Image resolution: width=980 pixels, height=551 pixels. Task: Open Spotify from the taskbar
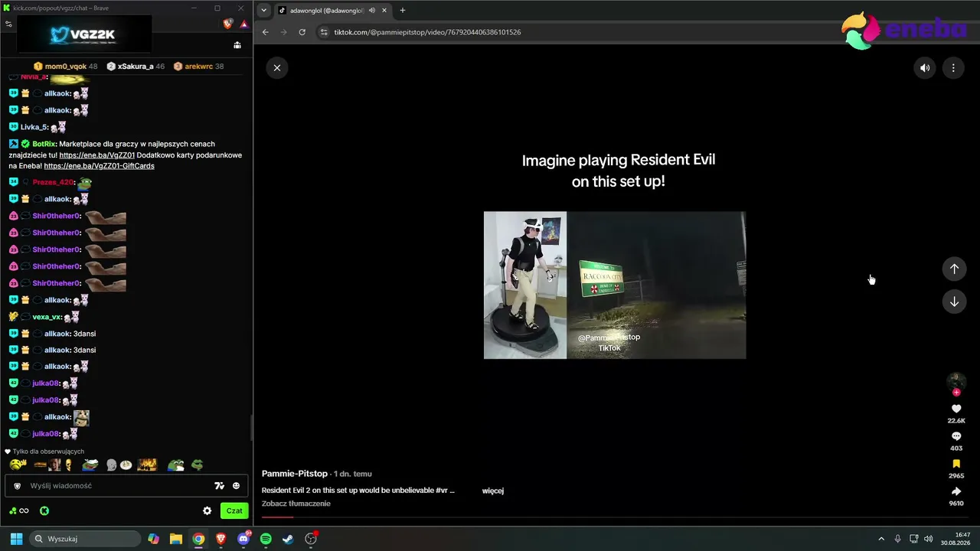[x=266, y=539]
